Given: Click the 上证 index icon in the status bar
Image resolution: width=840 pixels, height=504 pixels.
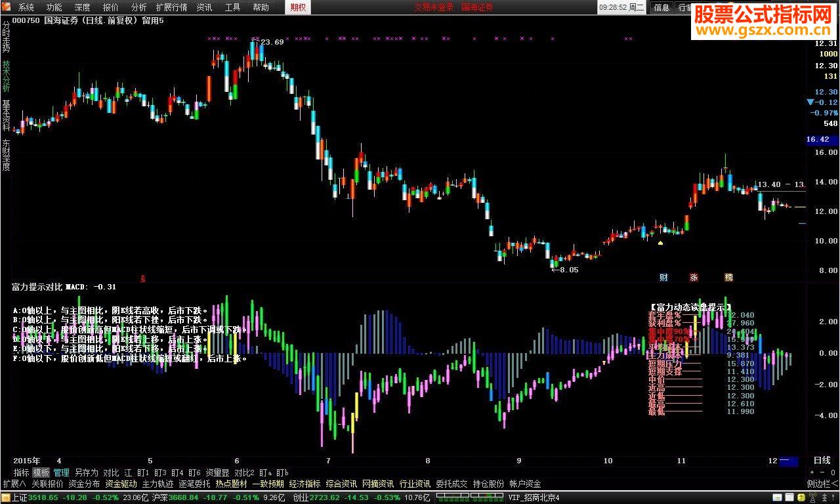Looking at the screenshot, I should point(6,497).
